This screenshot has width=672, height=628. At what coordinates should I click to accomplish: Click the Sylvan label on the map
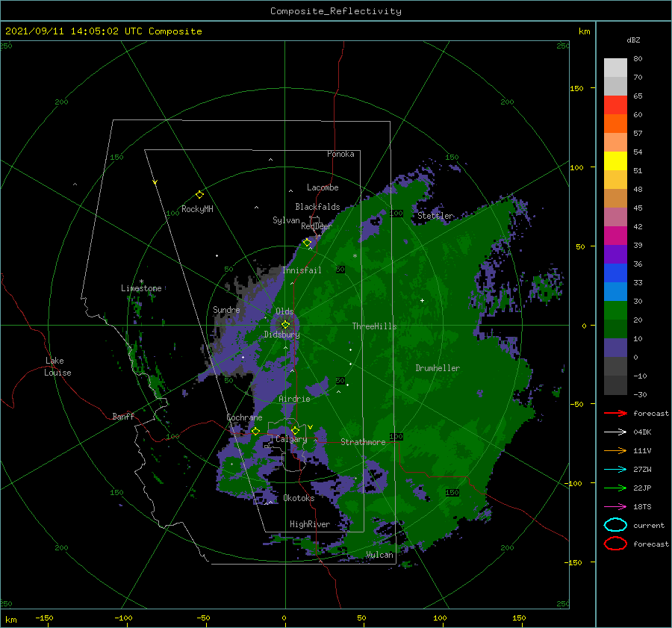click(286, 220)
